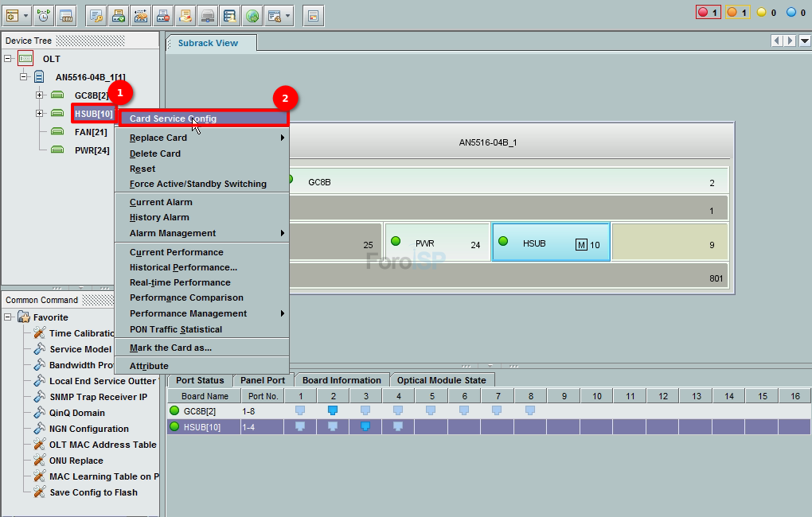Viewport: 812px width, 517px height.
Task: Click the ONU toolbar icon
Action: (67, 15)
